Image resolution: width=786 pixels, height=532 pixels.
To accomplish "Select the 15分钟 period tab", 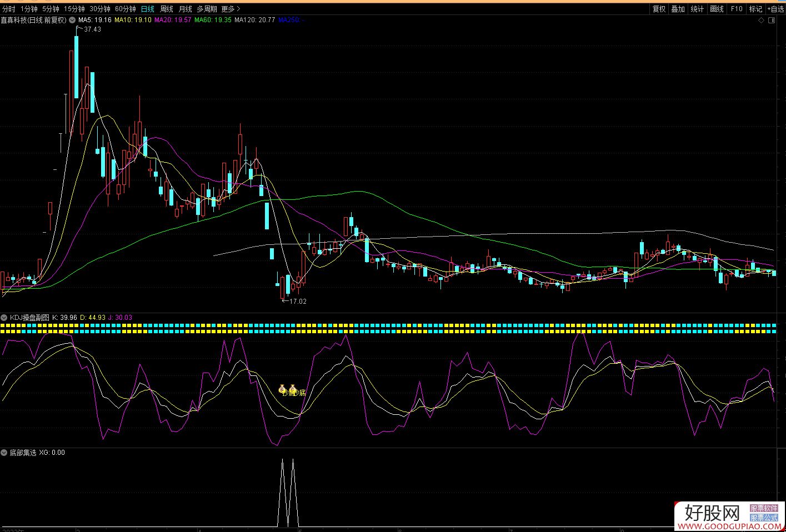I will [x=74, y=9].
